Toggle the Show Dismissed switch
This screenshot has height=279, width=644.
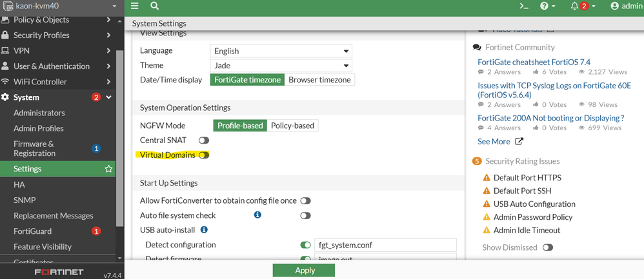[x=548, y=247]
